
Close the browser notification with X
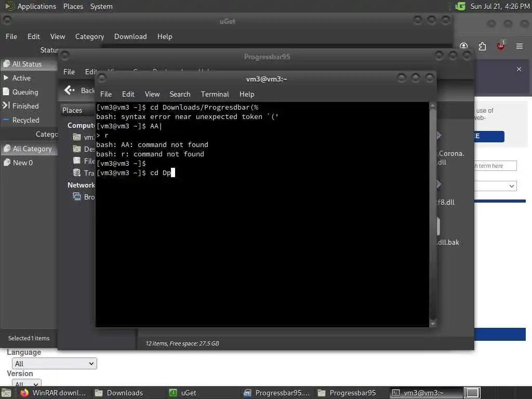519,69
